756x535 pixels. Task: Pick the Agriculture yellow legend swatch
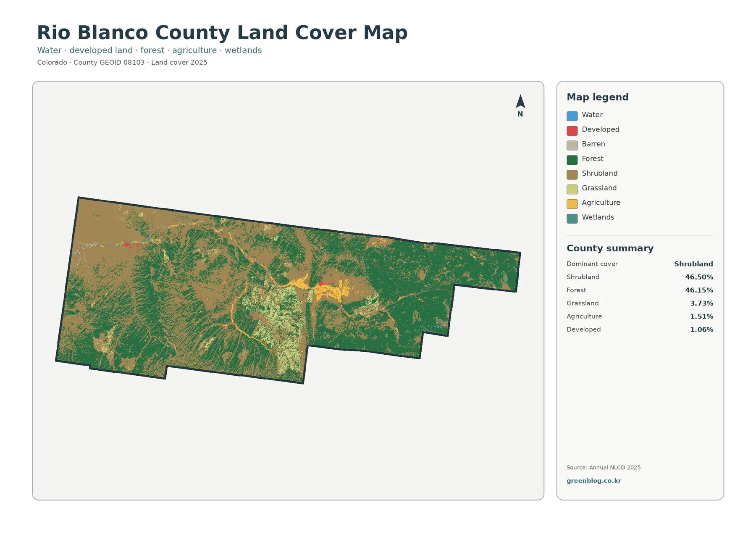572,204
